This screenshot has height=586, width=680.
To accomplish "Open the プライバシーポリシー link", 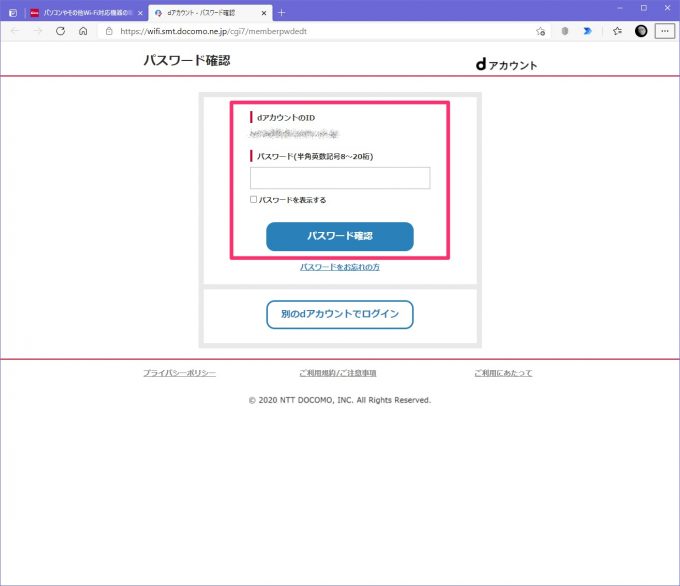I will pos(180,373).
